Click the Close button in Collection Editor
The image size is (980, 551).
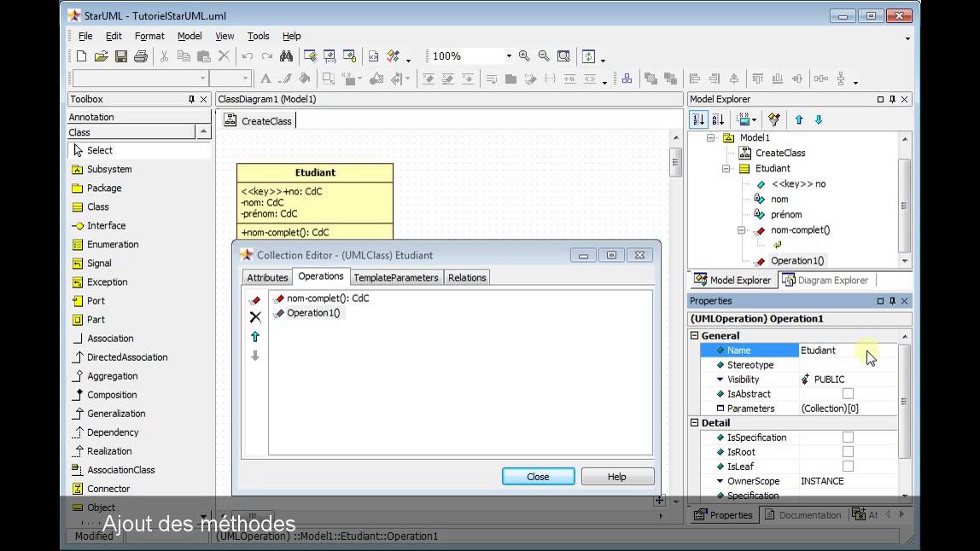538,477
